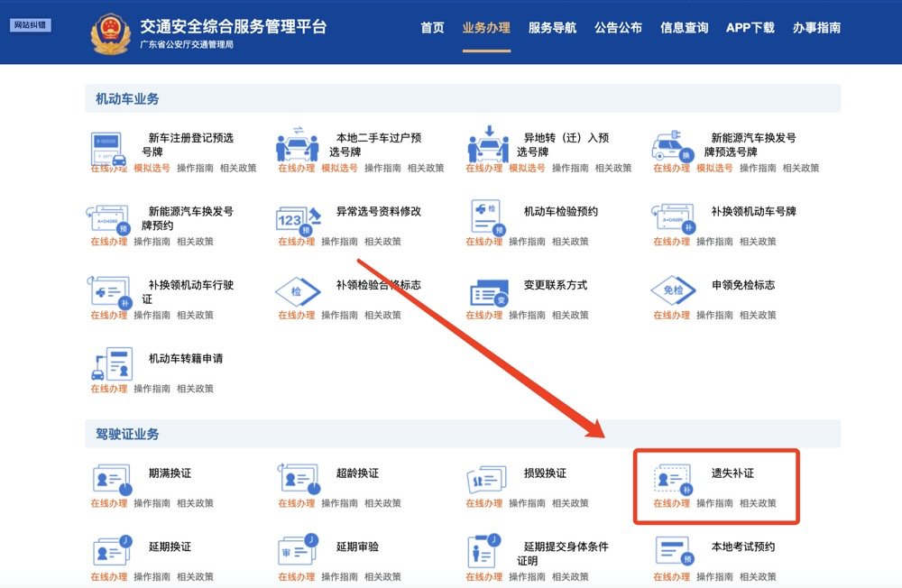Click the police badge emblem logo
Viewport: 902px width, 588px height.
click(x=111, y=32)
